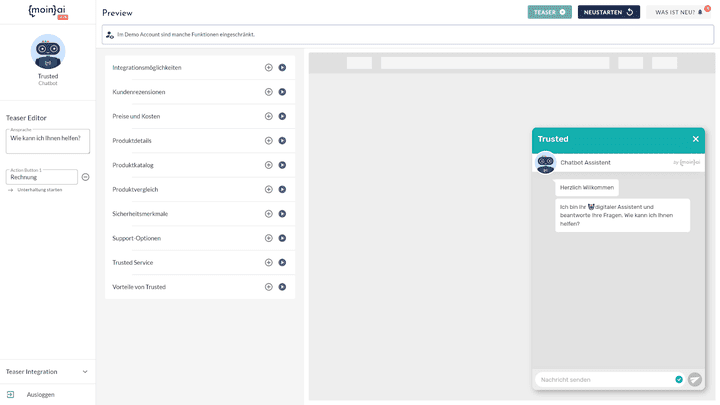Click the teal checkmark in message field
The image size is (720, 405).
[x=679, y=379]
